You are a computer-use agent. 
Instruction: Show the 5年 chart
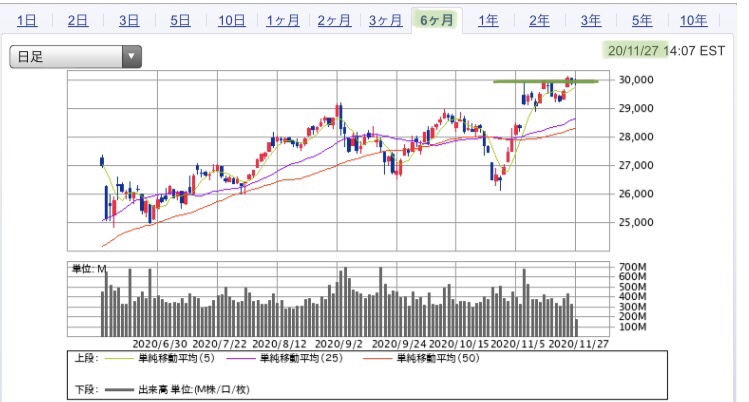[642, 21]
